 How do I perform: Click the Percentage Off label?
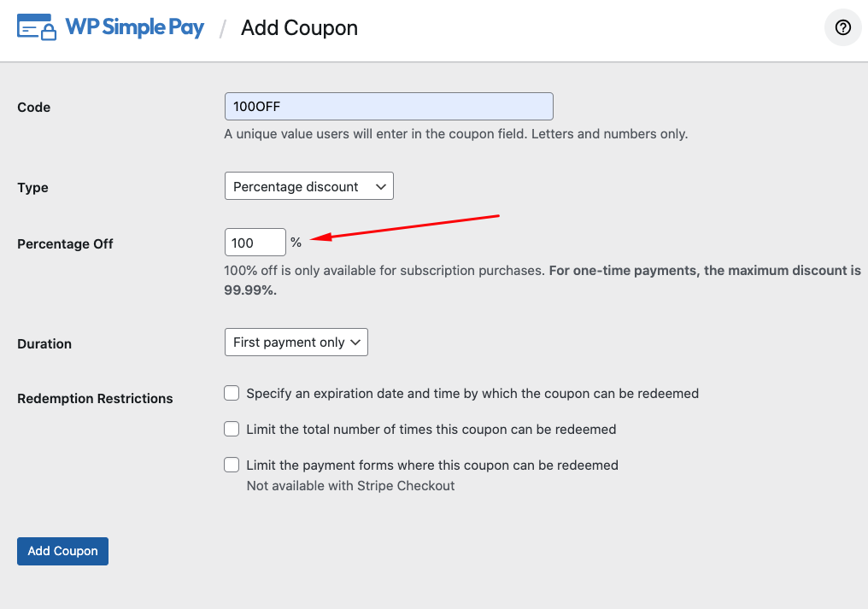[65, 244]
